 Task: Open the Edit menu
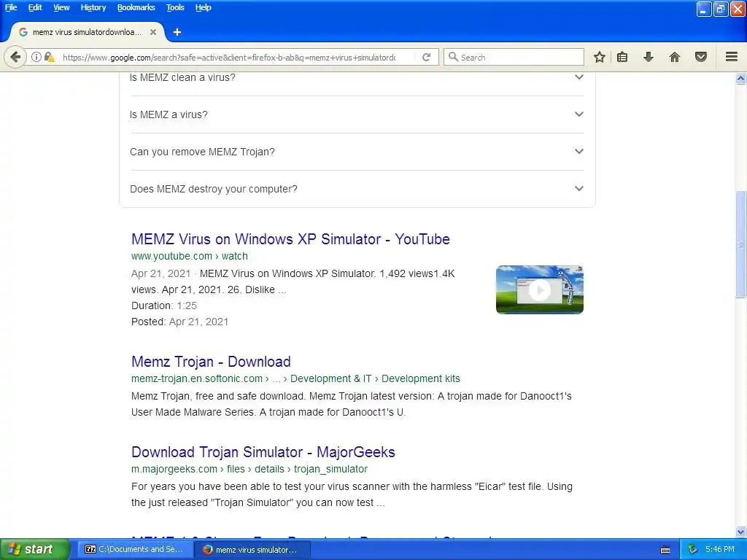coord(35,7)
